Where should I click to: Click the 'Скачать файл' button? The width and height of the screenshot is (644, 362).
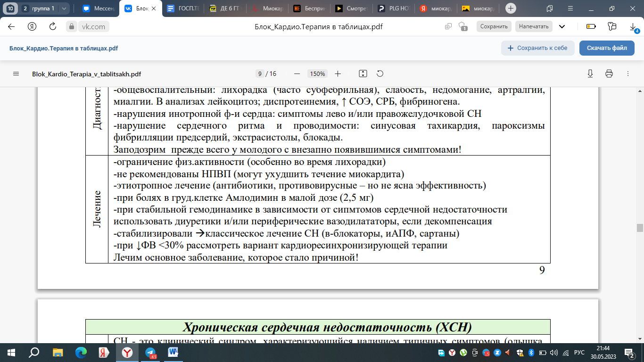(607, 48)
